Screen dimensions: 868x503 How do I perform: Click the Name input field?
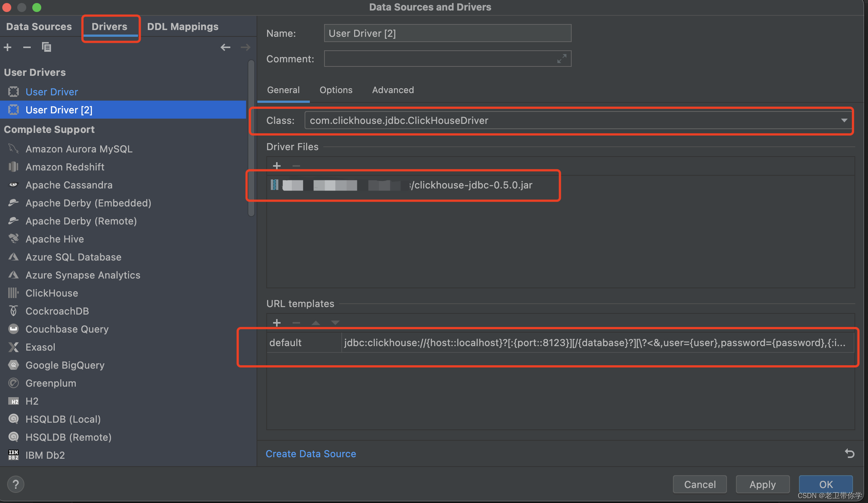[x=447, y=33]
